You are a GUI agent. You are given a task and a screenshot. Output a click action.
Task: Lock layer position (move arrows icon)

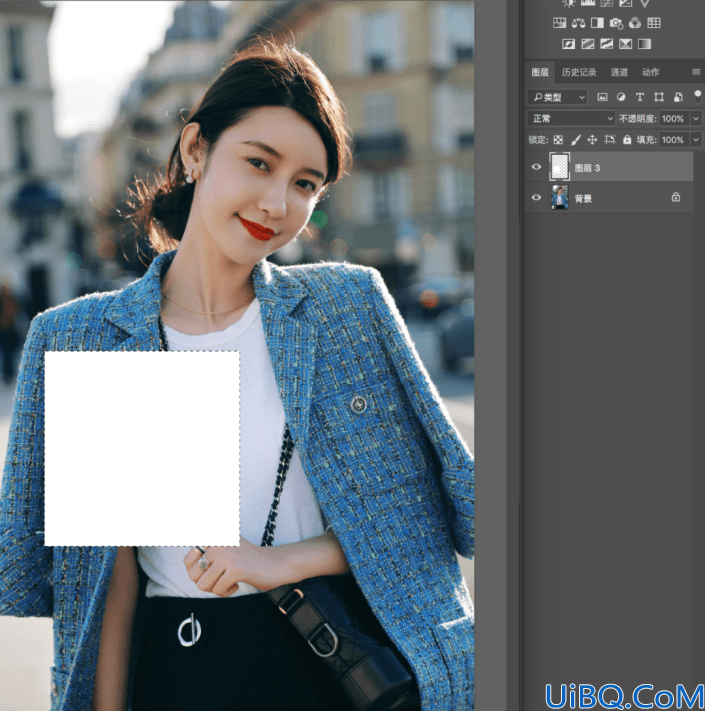592,140
